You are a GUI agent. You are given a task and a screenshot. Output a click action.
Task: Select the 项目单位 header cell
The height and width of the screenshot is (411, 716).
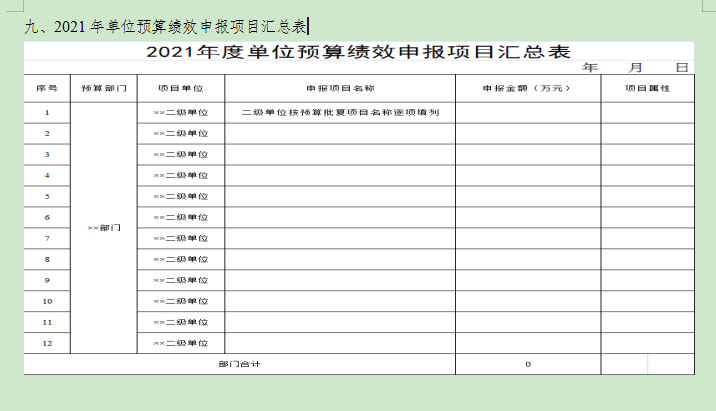click(181, 88)
